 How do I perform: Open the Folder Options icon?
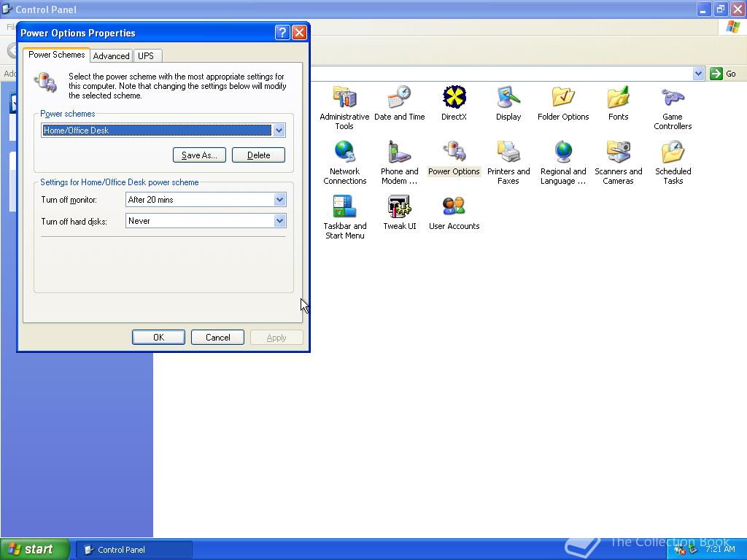563,103
